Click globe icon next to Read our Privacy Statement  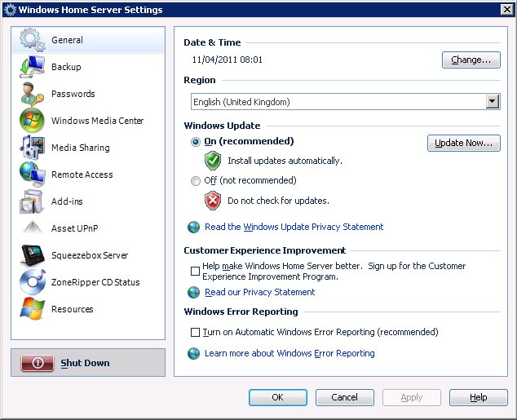(x=193, y=292)
